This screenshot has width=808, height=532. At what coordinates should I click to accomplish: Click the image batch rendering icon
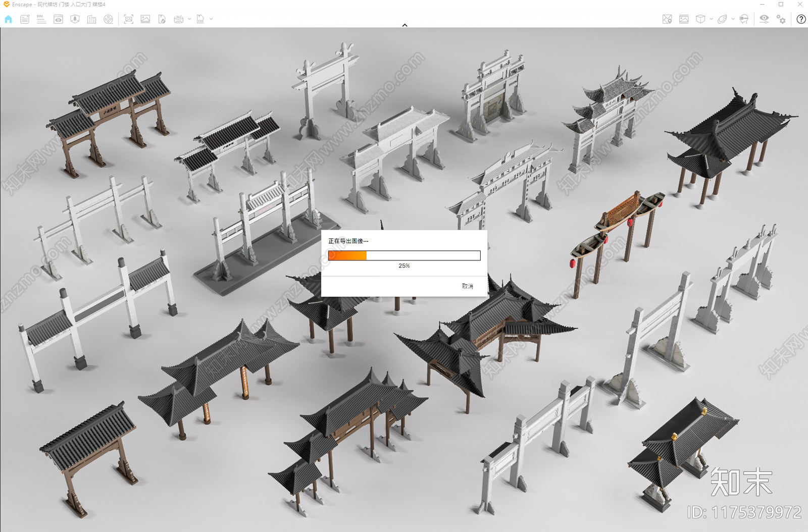145,19
